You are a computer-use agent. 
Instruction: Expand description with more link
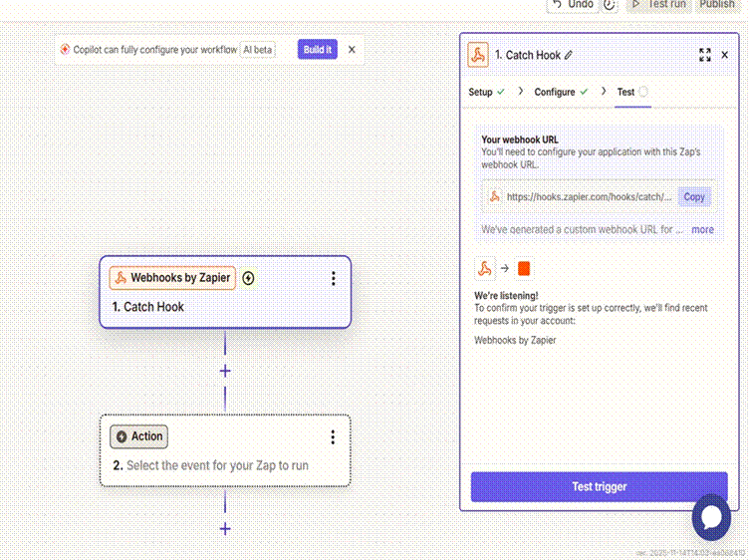click(x=702, y=229)
